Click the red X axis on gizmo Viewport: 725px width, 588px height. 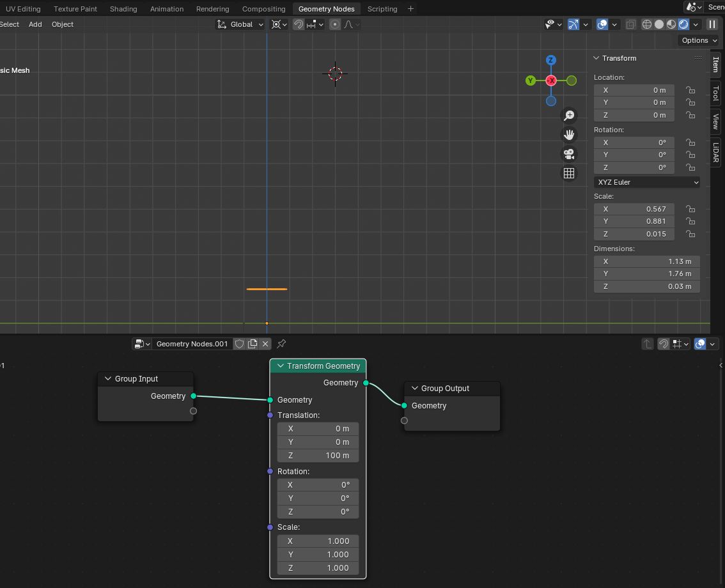pos(550,81)
